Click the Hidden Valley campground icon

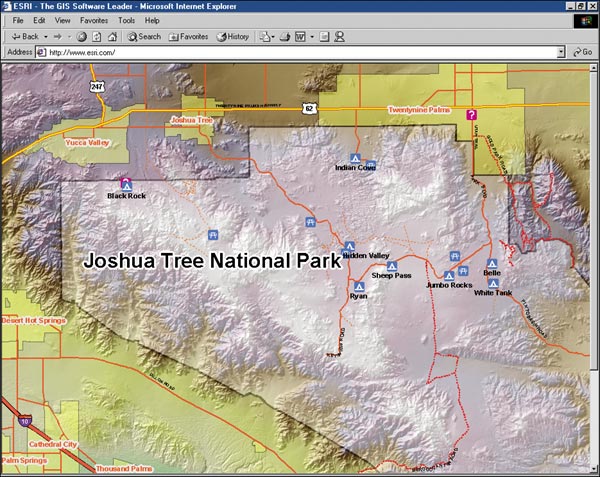[349, 246]
